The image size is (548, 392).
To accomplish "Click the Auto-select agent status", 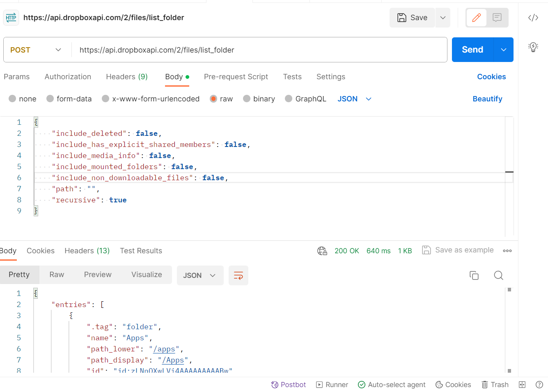I will point(392,385).
